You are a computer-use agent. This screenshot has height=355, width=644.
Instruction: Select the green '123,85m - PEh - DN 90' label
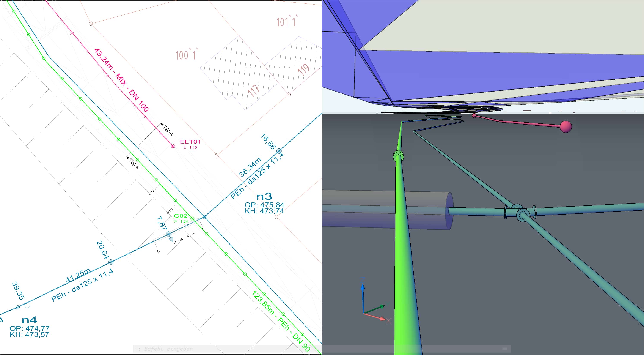tap(281, 322)
